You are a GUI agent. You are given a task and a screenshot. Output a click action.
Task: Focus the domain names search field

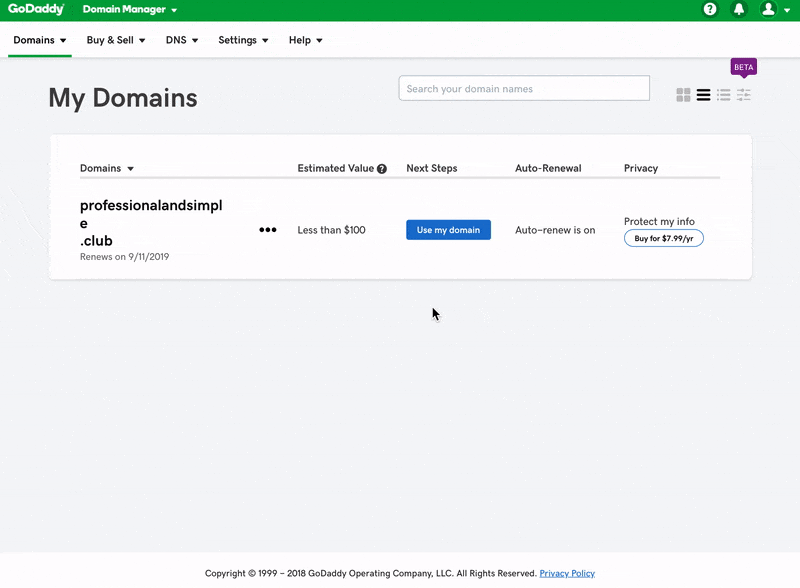524,89
